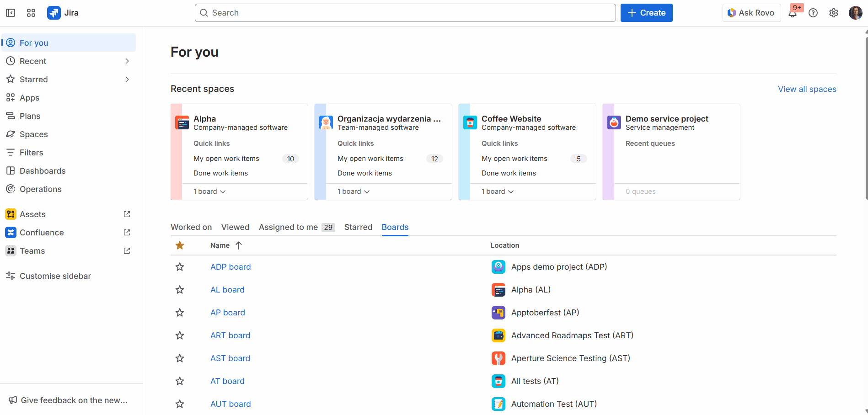This screenshot has width=868, height=415.
Task: Open Assets from the sidebar
Action: [69, 214]
